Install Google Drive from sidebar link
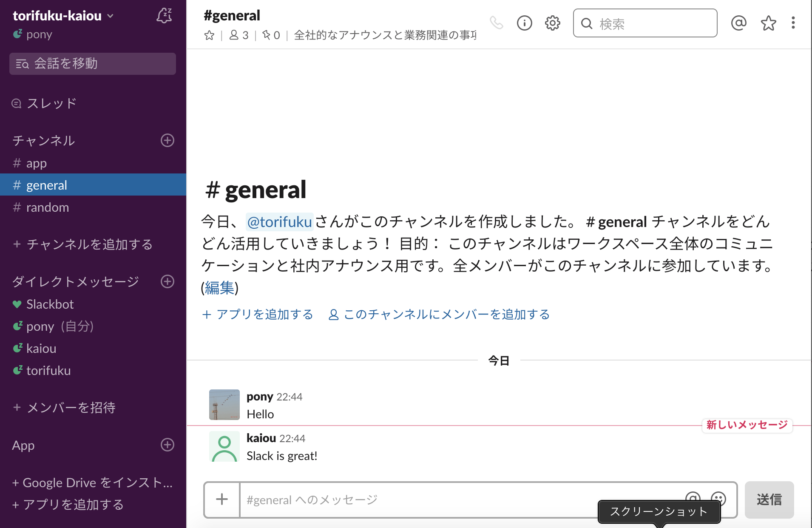Screen dimensions: 812x528 [x=92, y=483]
